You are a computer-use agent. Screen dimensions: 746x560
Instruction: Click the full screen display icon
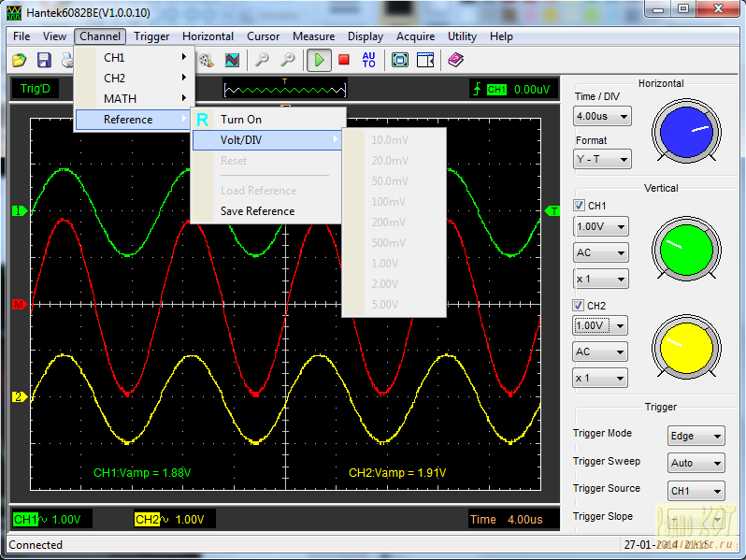click(x=400, y=60)
